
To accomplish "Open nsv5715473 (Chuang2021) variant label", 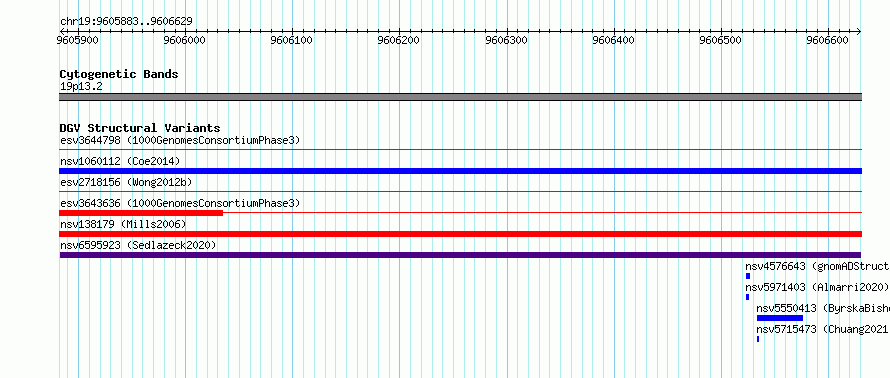I will pos(823,329).
